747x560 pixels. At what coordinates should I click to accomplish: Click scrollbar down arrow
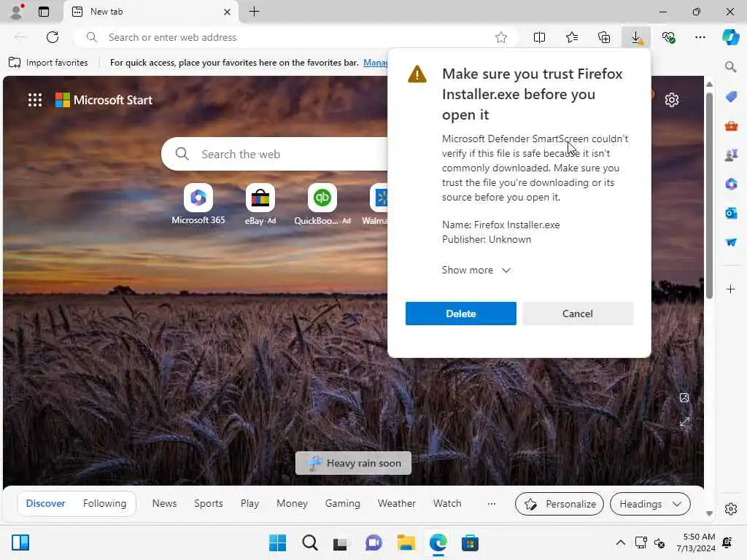(709, 513)
